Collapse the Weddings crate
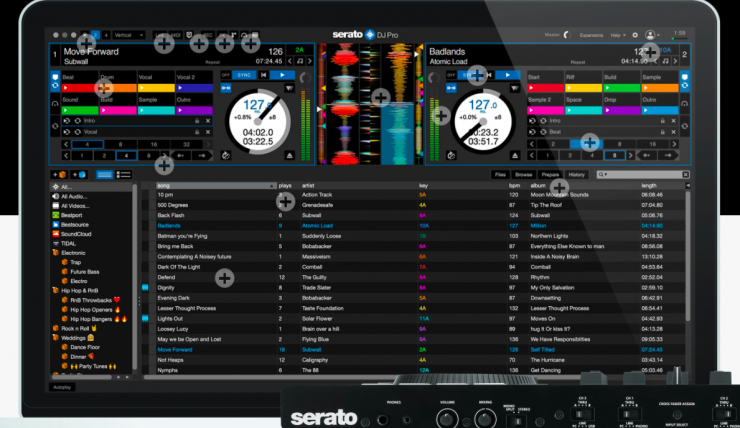This screenshot has width=740, height=428. (x=56, y=338)
